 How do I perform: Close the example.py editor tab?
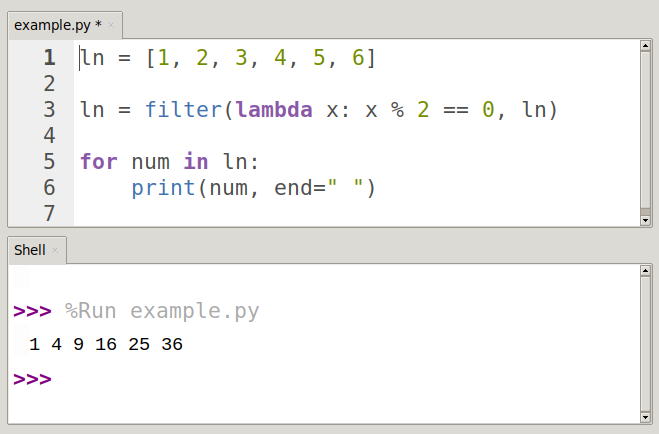[111, 26]
